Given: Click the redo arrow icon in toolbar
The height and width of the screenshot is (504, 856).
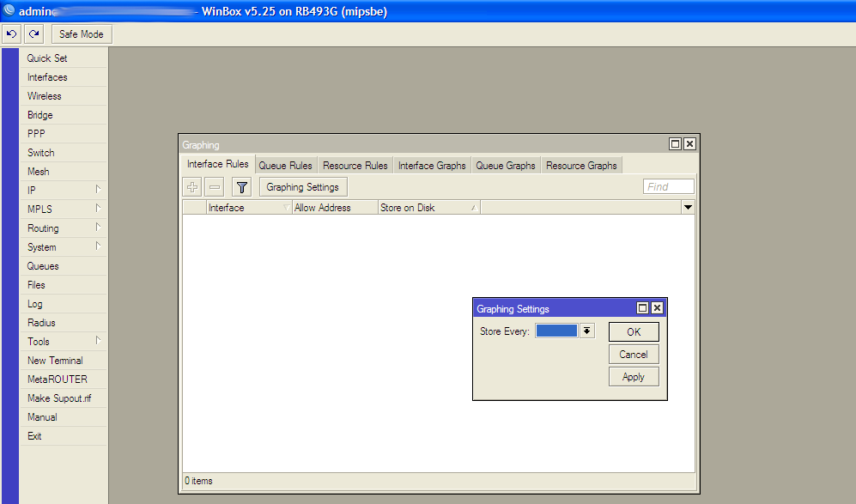Looking at the screenshot, I should (x=33, y=33).
